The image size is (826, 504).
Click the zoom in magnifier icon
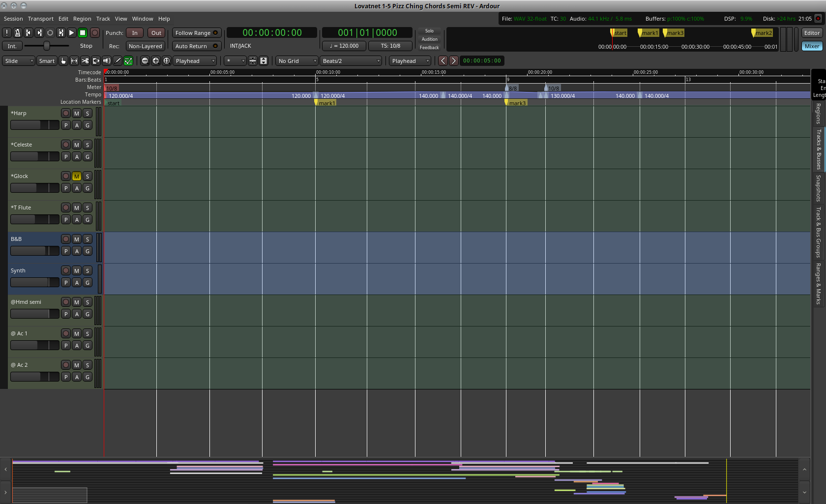click(x=156, y=61)
